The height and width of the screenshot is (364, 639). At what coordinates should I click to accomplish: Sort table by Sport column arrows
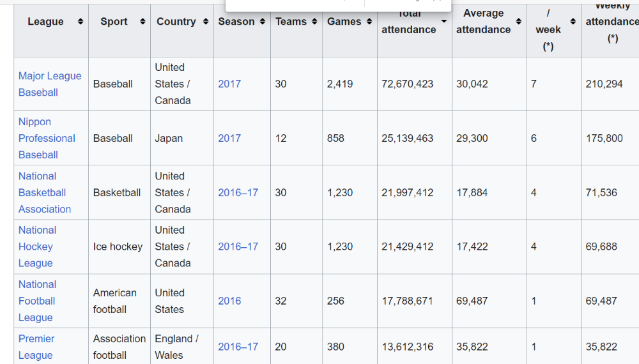[142, 22]
